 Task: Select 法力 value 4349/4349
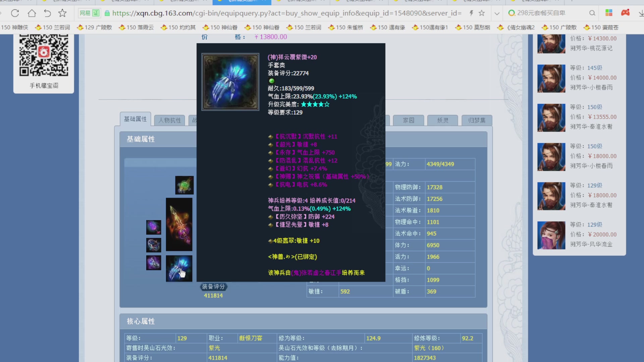tap(440, 164)
